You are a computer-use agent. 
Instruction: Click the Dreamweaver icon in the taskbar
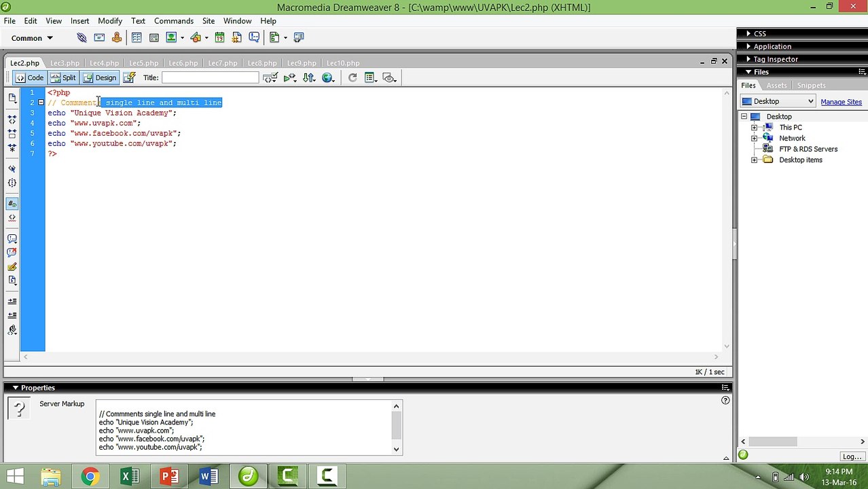tap(249, 476)
